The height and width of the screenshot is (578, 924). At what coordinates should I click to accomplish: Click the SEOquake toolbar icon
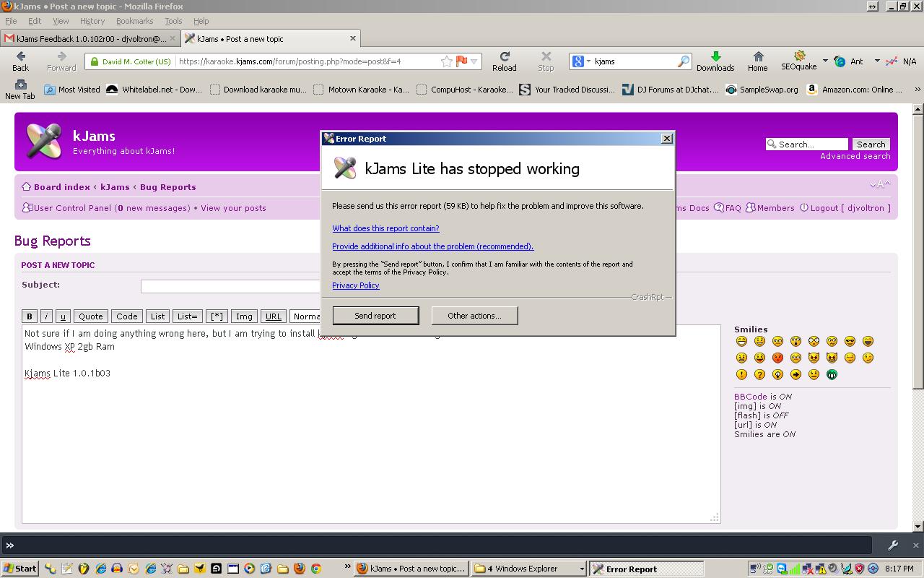799,56
